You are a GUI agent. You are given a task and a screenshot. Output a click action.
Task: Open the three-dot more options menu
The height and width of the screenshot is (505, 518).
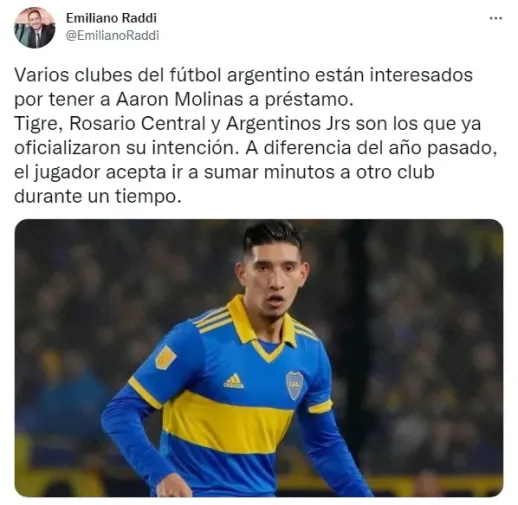coord(495,19)
